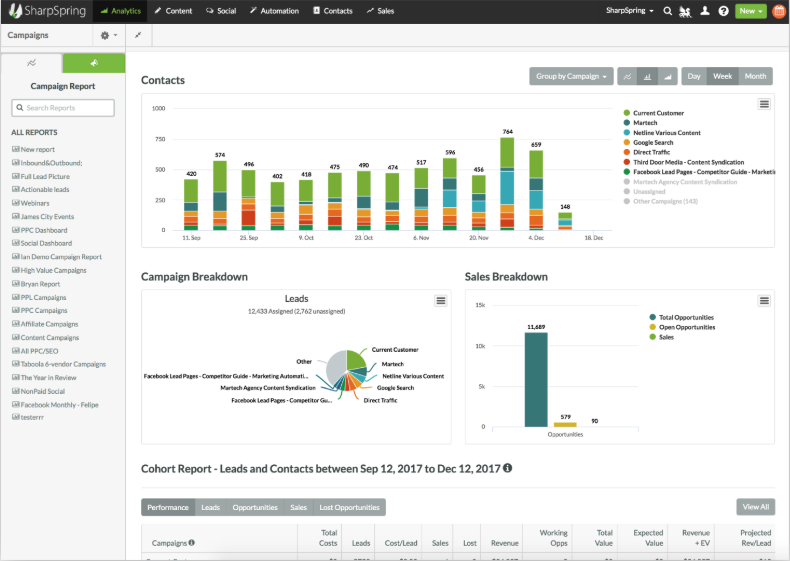The width and height of the screenshot is (790, 561).
Task: Open the green New dropdown button
Action: (x=750, y=11)
